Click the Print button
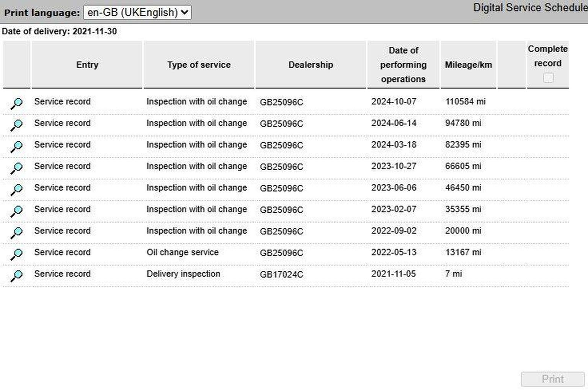Screen dimensions: 588x390 point(552,379)
